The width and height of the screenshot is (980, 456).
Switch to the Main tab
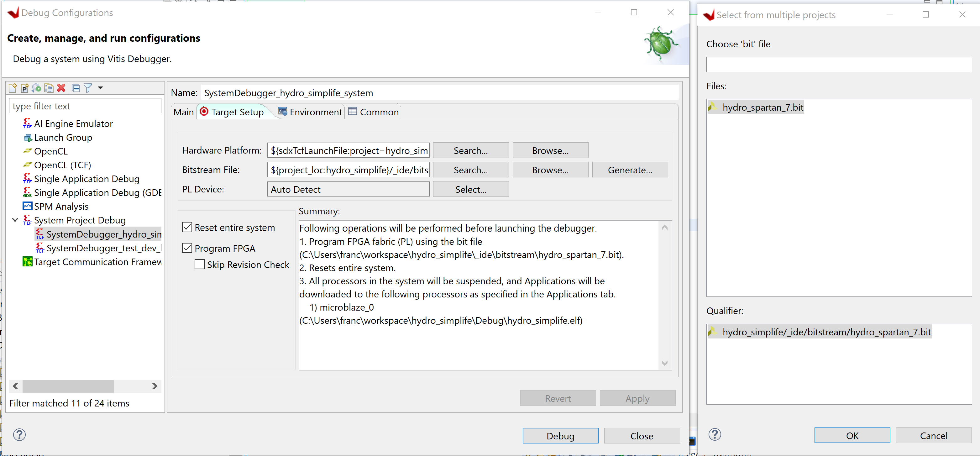pyautogui.click(x=184, y=112)
